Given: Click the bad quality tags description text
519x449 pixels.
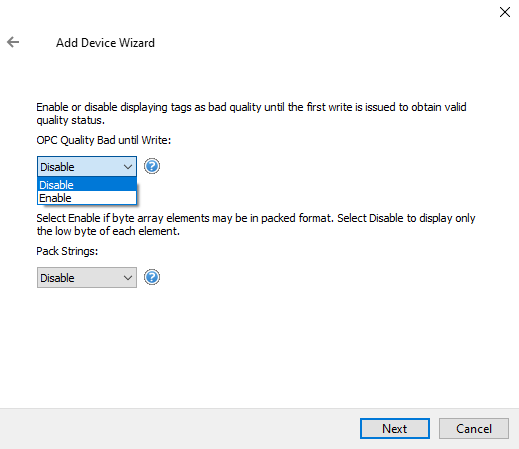Looking at the screenshot, I should coord(251,114).
